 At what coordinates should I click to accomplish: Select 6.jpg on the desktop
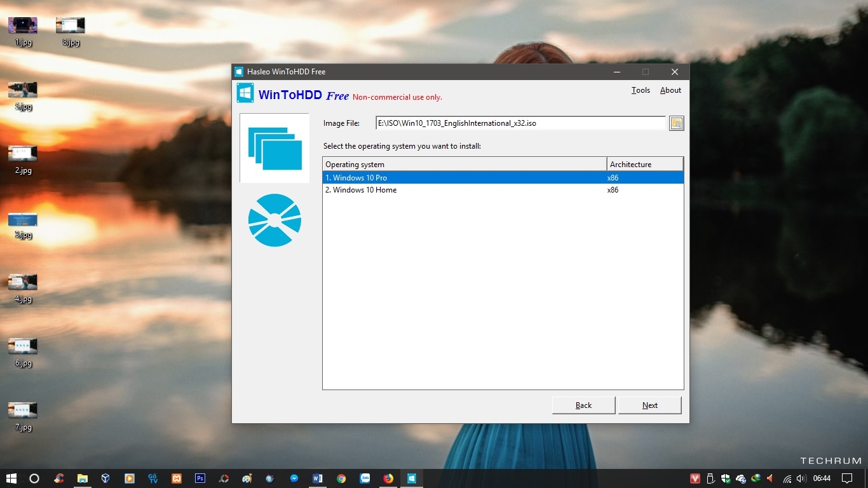(23, 353)
